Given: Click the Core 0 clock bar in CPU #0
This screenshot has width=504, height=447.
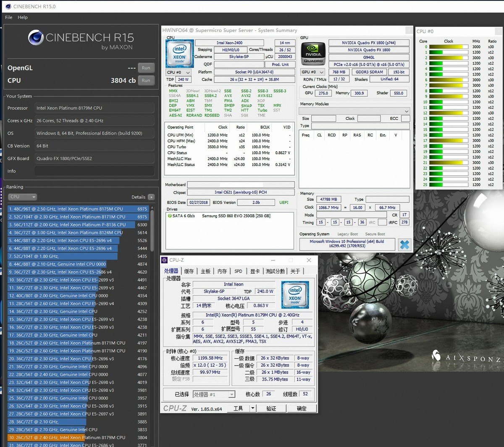Looking at the screenshot, I should (x=449, y=47).
